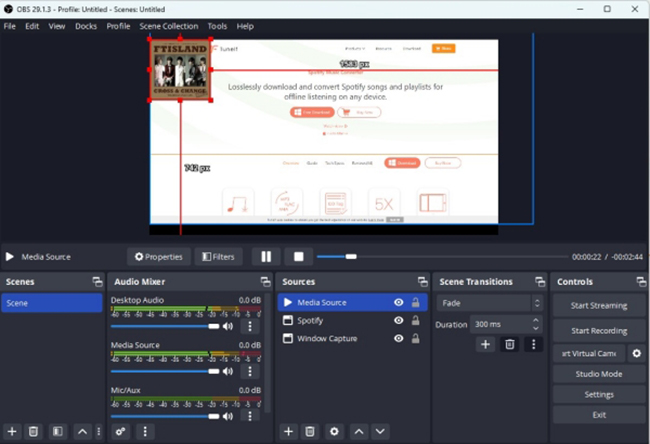Open Properties for the Media Source
650x444 pixels.
point(159,257)
